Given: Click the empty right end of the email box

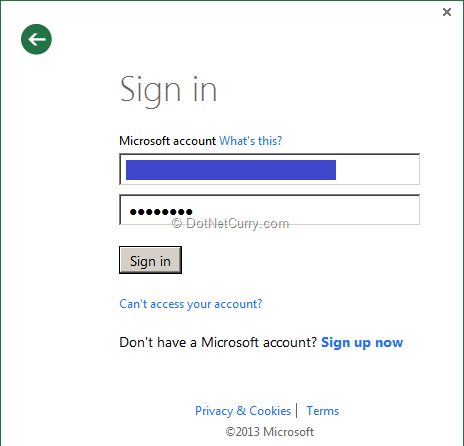Looking at the screenshot, I should (377, 169).
